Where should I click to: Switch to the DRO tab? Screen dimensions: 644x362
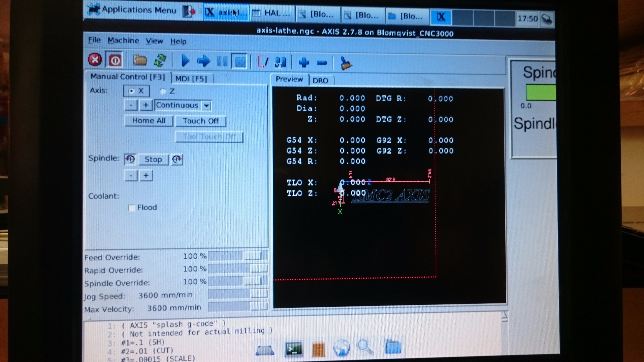coord(321,80)
